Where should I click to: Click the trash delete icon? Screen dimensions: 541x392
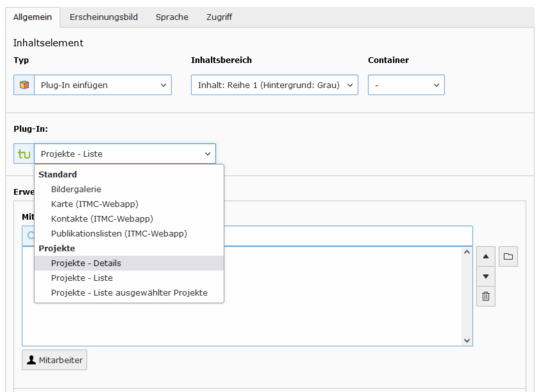486,296
